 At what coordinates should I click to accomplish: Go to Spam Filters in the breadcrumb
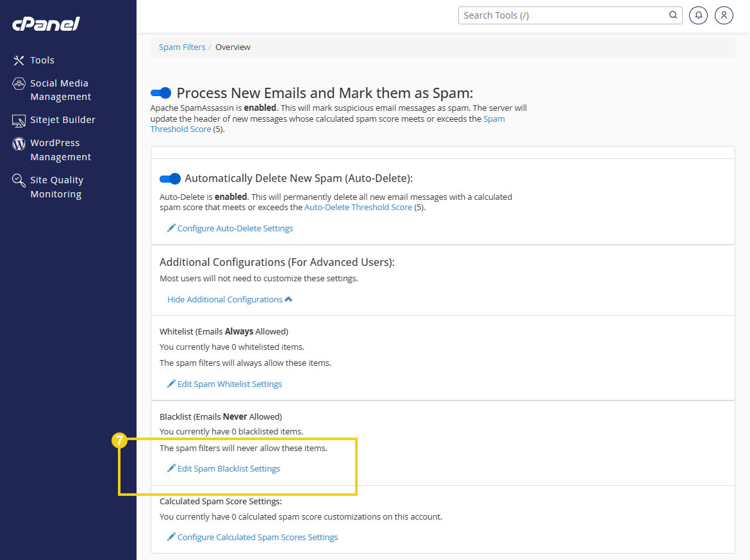pyautogui.click(x=182, y=46)
